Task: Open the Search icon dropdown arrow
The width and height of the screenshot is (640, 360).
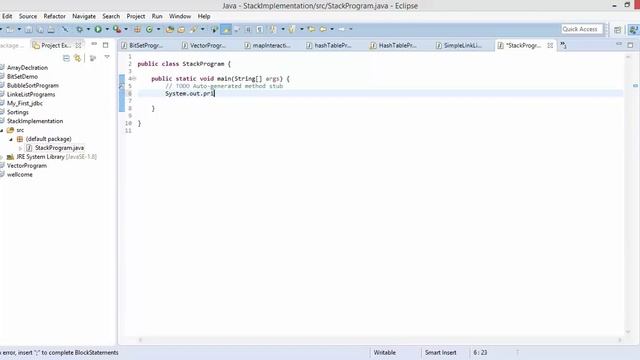Action: coord(202,29)
